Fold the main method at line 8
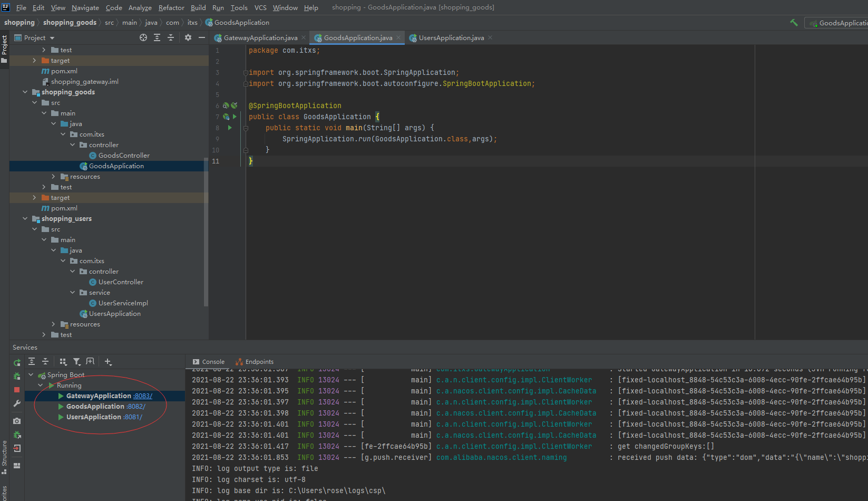The width and height of the screenshot is (868, 501). point(246,128)
